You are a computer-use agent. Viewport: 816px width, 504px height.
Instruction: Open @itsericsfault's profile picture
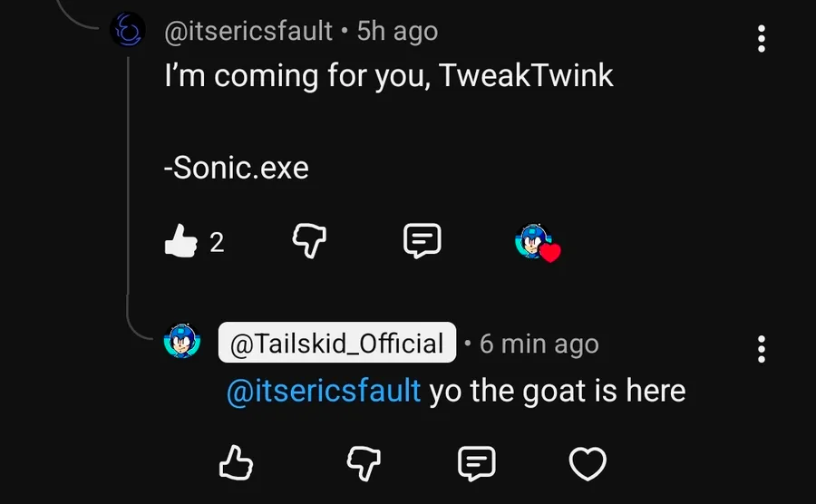[x=128, y=31]
